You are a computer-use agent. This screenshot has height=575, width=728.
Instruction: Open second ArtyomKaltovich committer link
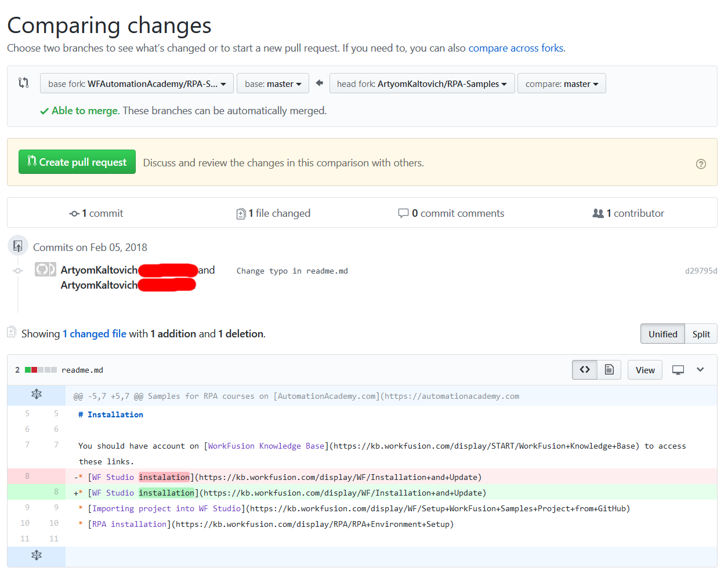[x=99, y=285]
